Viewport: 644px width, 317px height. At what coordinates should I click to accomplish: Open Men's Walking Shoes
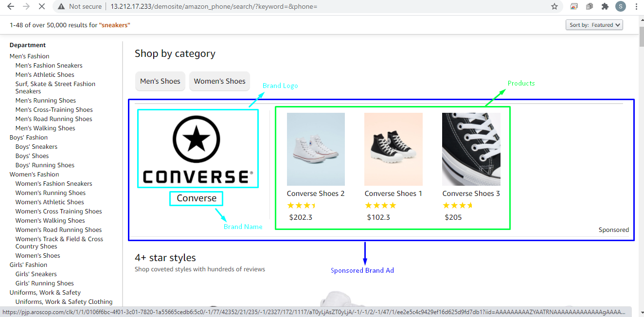coord(45,128)
